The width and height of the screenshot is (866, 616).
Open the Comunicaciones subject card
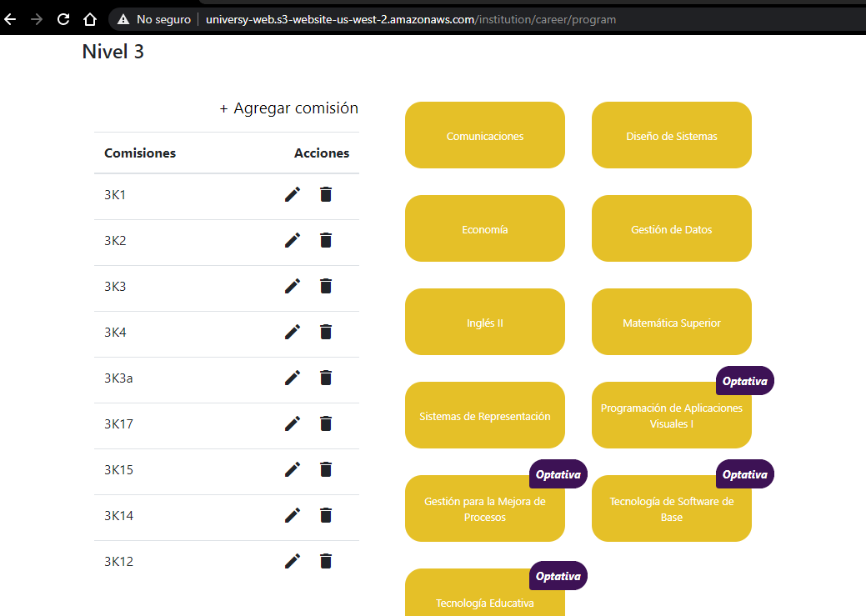coord(485,135)
